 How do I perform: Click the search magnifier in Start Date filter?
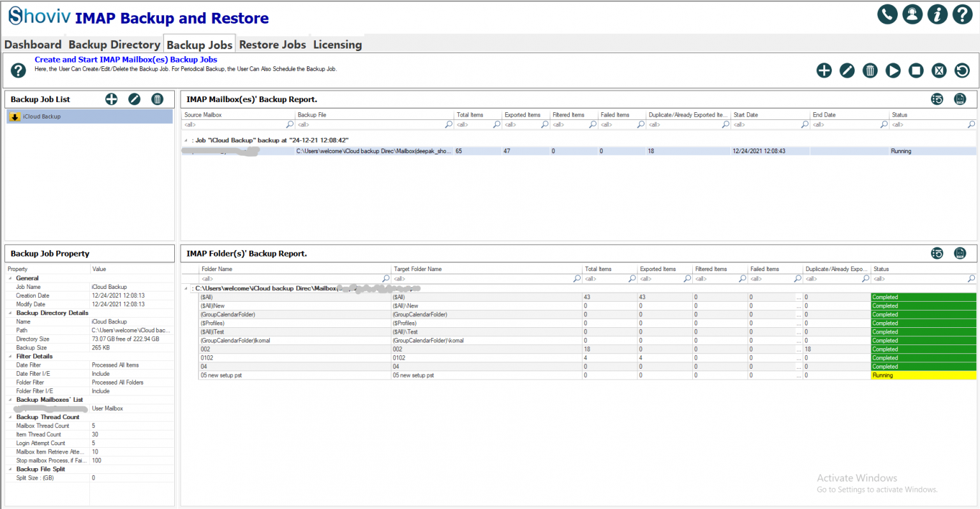click(805, 124)
